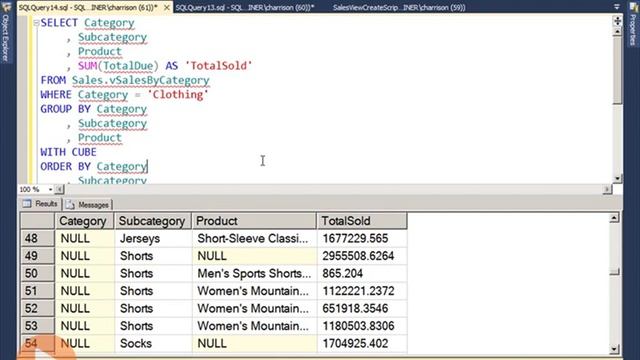This screenshot has height=360, width=640.
Task: Click editor horizontal scrollbar right arrow
Action: (x=607, y=189)
